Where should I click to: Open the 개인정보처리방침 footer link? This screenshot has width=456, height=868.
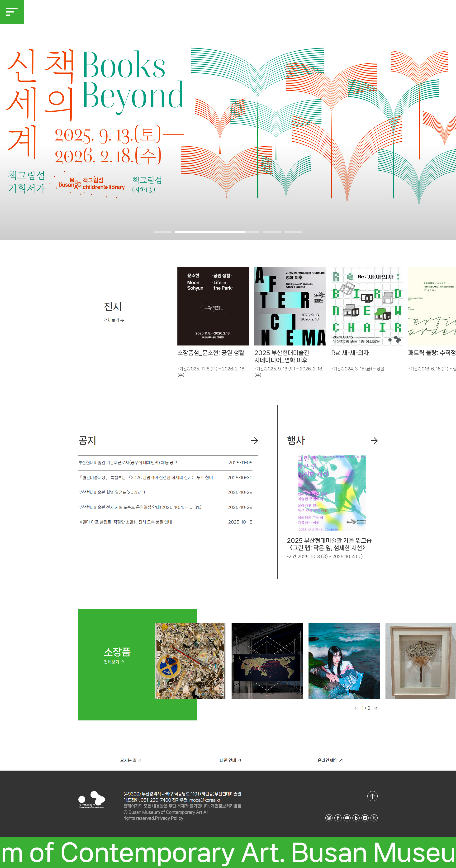tap(226, 806)
